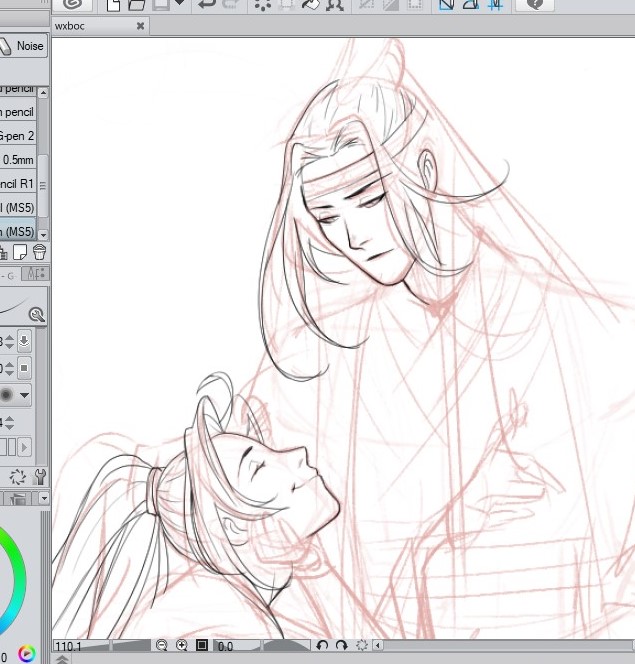Viewport: 635px width, 664px height.
Task: Expand save options dropdown arrow
Action: click(179, 3)
